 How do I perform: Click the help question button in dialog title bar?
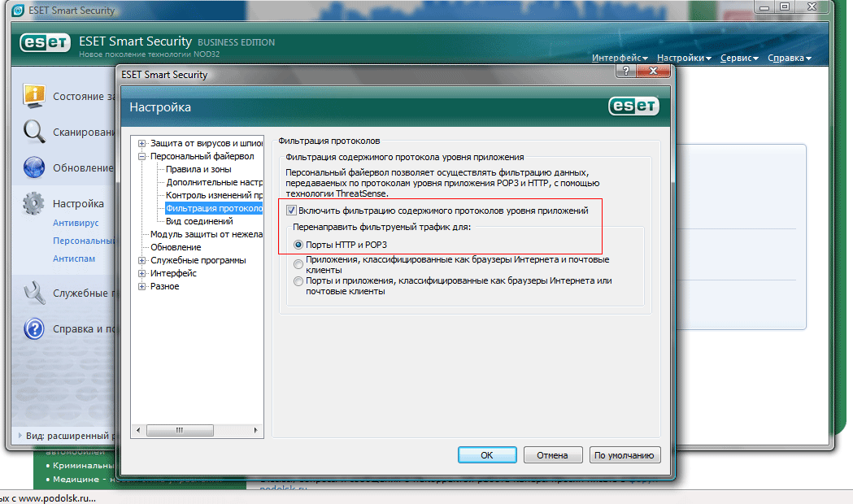click(625, 73)
